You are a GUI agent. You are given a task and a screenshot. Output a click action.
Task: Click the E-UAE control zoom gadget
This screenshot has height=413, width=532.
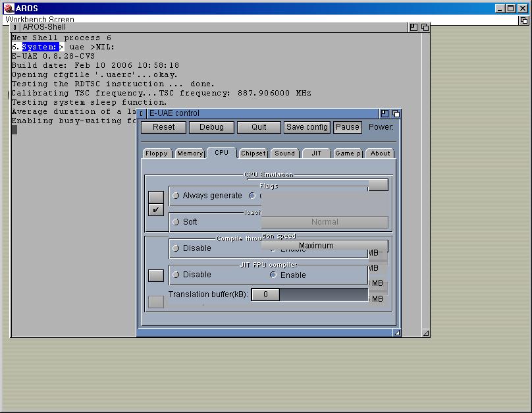pos(385,113)
